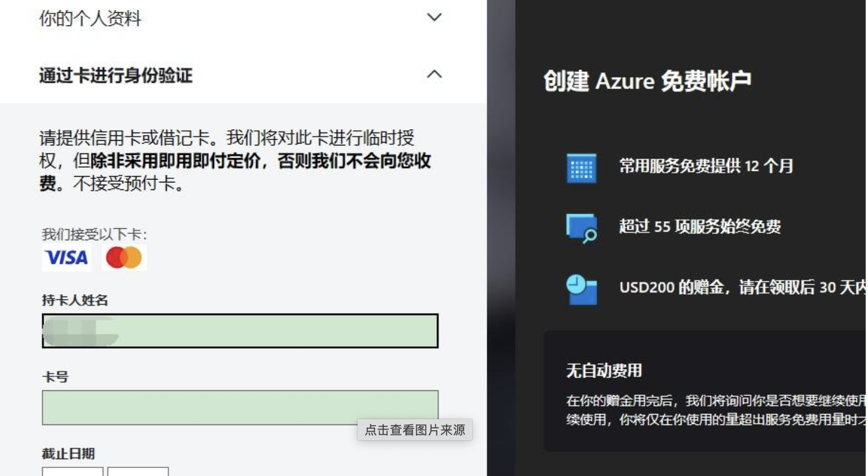Select the 超过 55 项服务始终免费 text
The width and height of the screenshot is (868, 476).
[700, 226]
